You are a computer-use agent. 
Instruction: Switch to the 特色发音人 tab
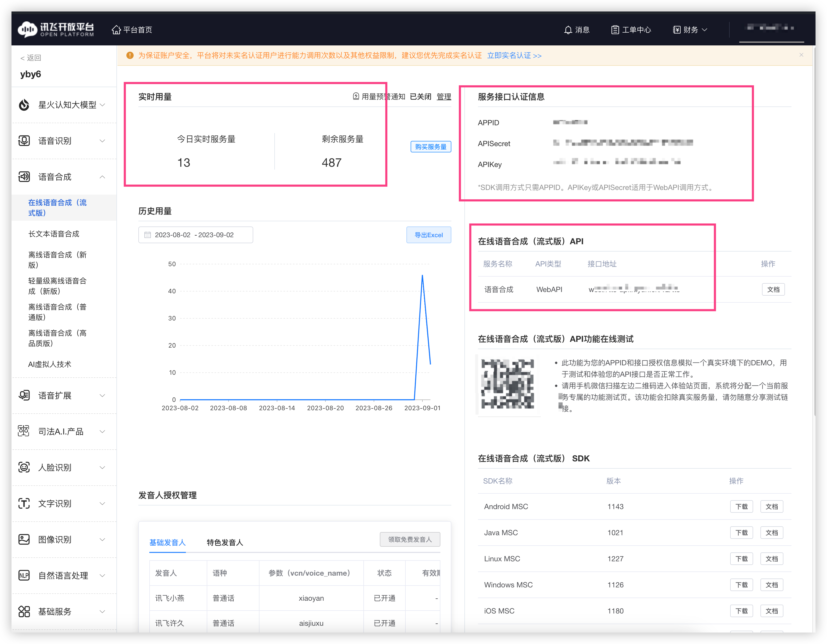[225, 542]
